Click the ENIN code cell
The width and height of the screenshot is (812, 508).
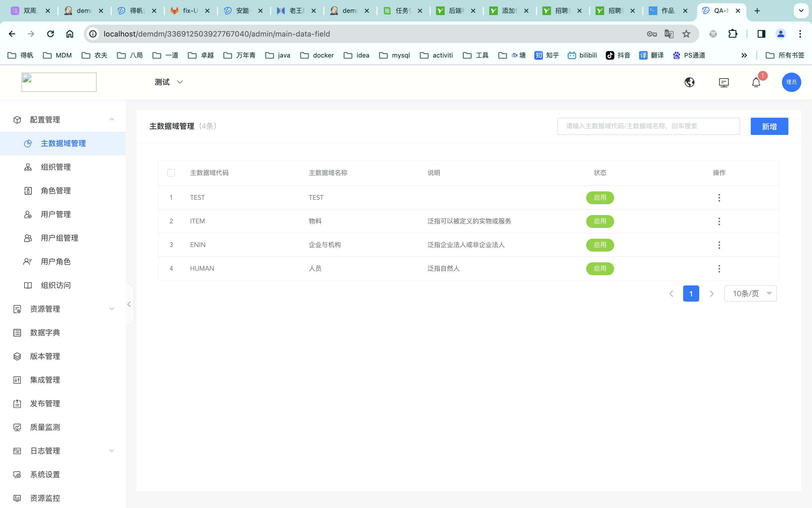(x=198, y=245)
